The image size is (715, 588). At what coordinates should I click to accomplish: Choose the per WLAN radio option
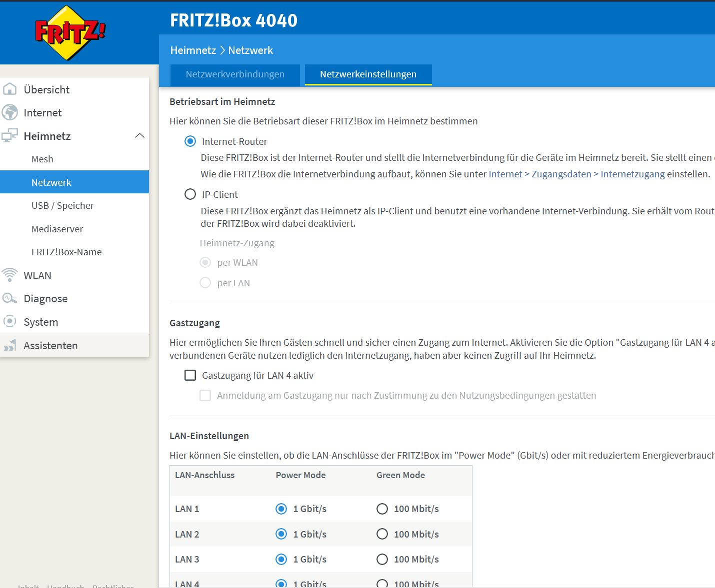tap(205, 262)
